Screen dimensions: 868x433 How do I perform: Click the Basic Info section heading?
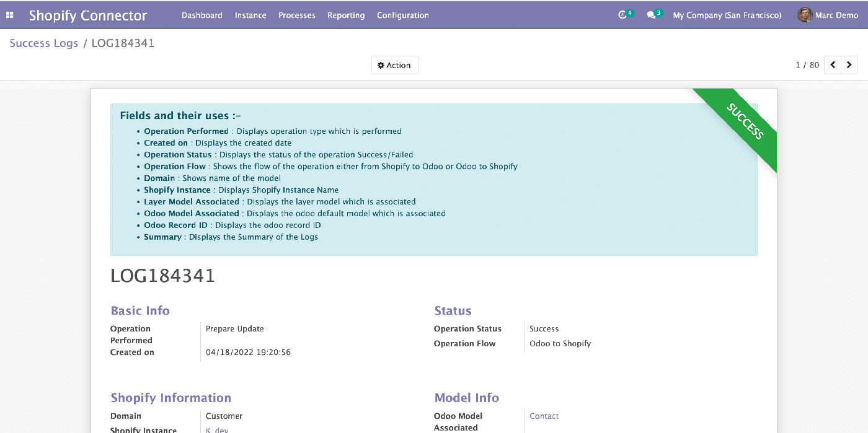(140, 311)
